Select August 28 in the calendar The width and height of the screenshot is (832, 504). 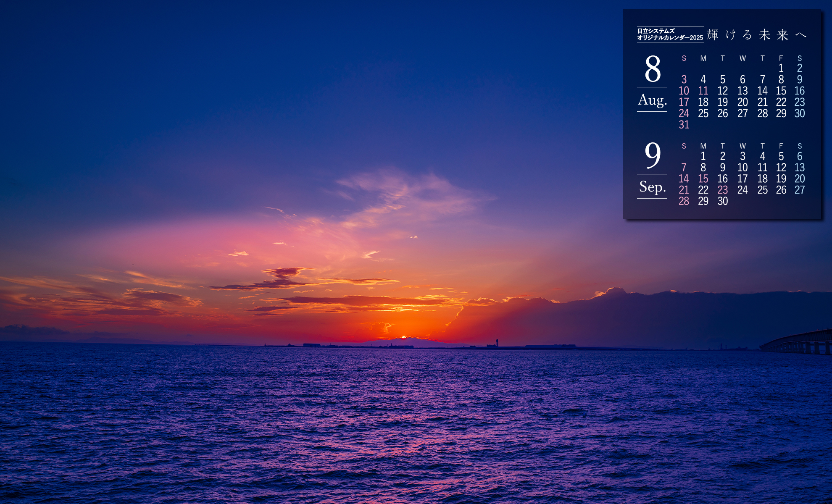(x=762, y=113)
